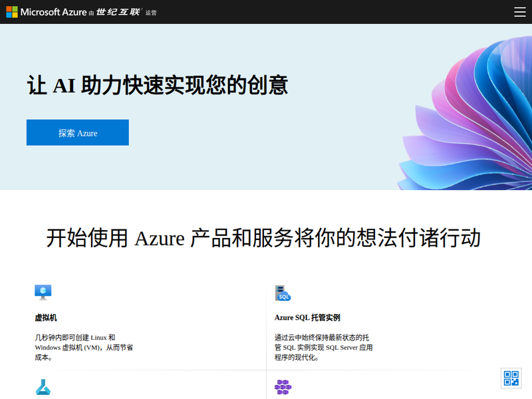Open the QR code floating button
The image size is (532, 399).
511,378
